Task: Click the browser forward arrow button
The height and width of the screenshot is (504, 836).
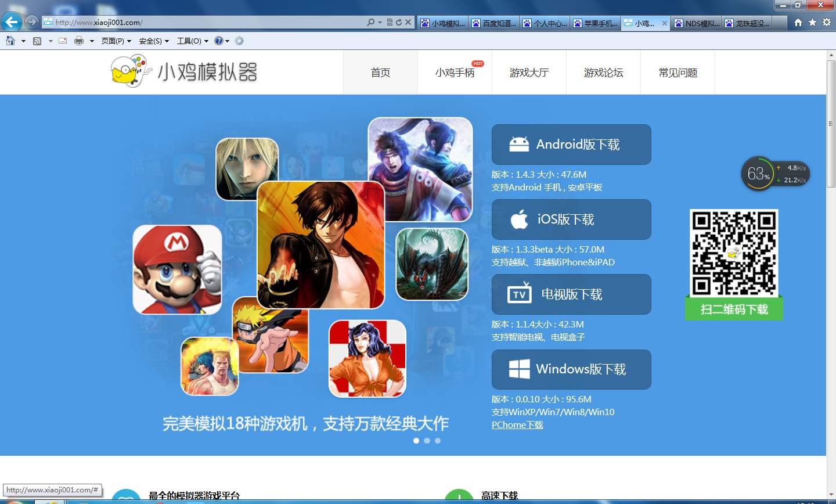Action: coord(32,23)
